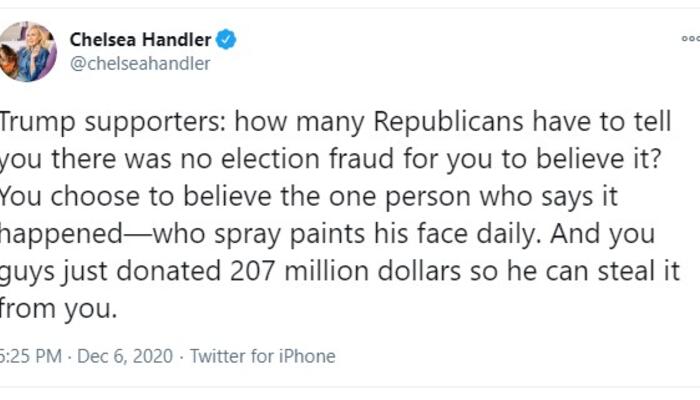Click the blue verified badge
Screen dimensions: 700x400
(228, 40)
